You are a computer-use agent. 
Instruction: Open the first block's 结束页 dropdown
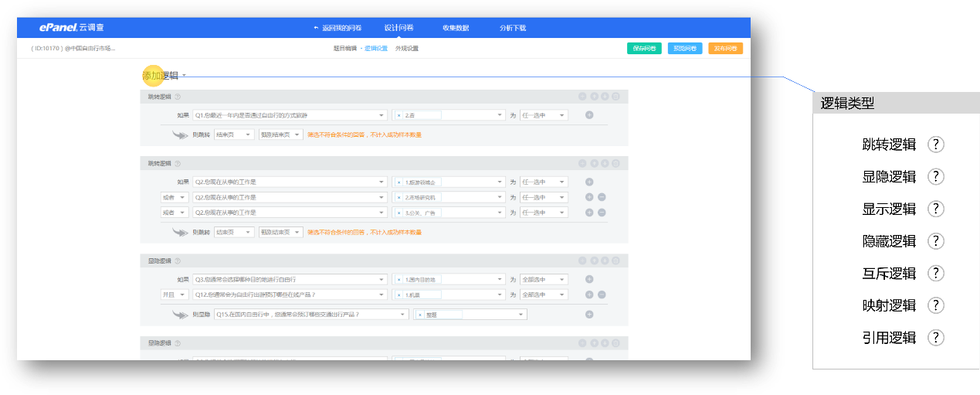234,135
